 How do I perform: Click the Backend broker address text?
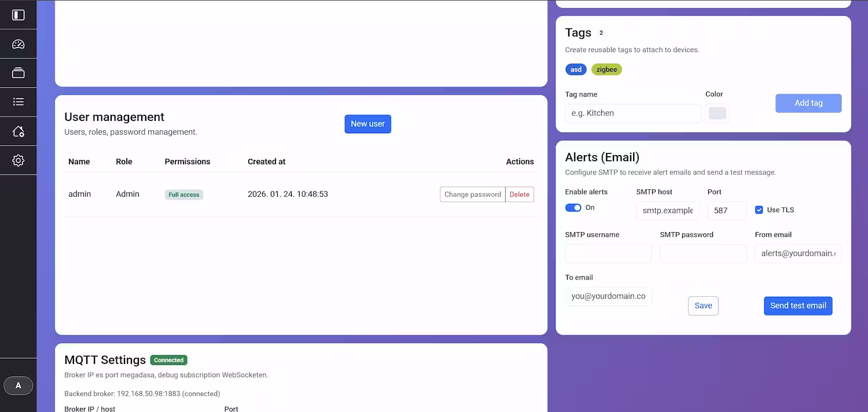pos(142,393)
